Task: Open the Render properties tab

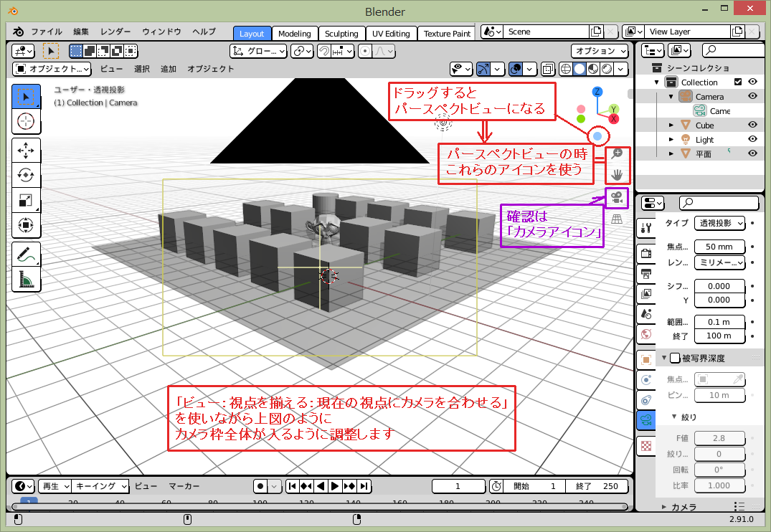Action: pos(646,253)
